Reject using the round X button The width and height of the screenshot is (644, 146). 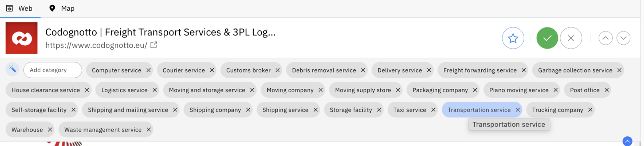(571, 38)
